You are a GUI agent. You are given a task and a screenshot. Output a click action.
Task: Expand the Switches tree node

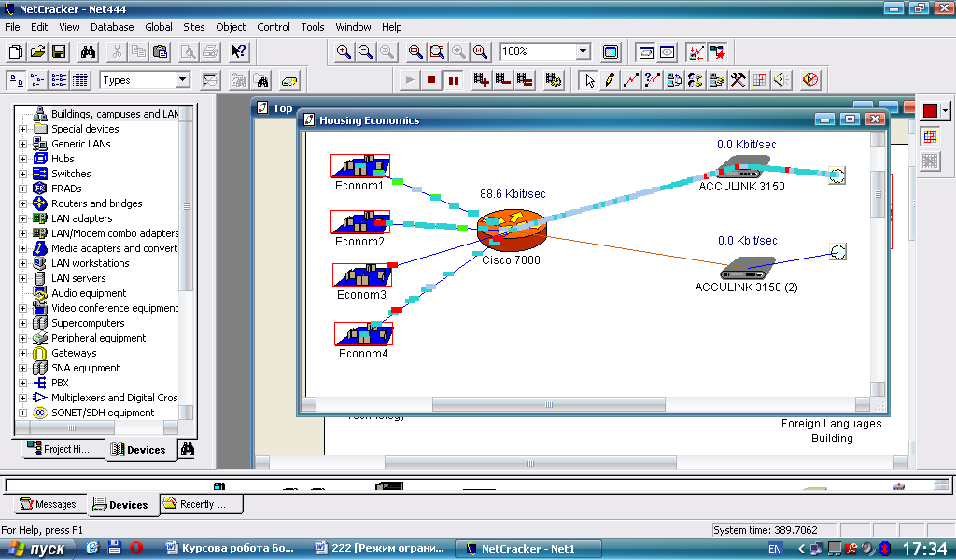tap(22, 174)
